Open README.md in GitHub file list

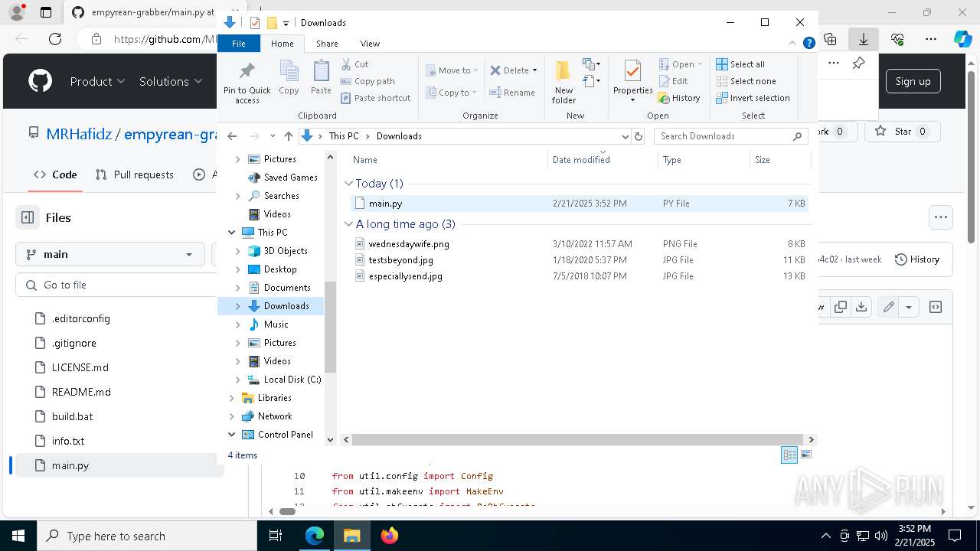(81, 392)
